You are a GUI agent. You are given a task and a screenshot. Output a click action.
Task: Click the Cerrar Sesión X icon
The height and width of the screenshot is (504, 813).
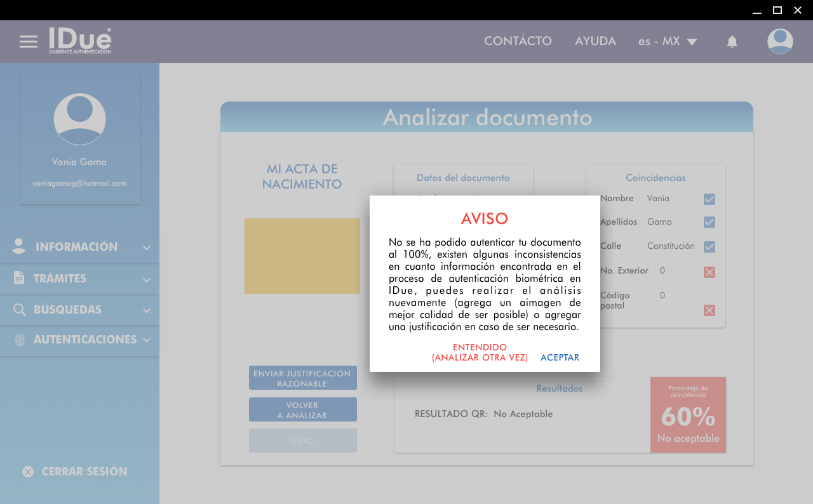coord(28,472)
